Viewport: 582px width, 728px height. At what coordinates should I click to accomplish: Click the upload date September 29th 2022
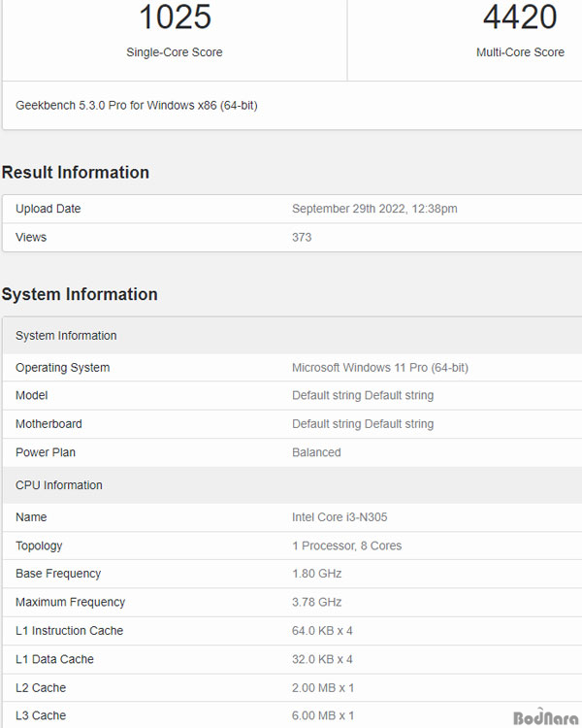tap(374, 209)
